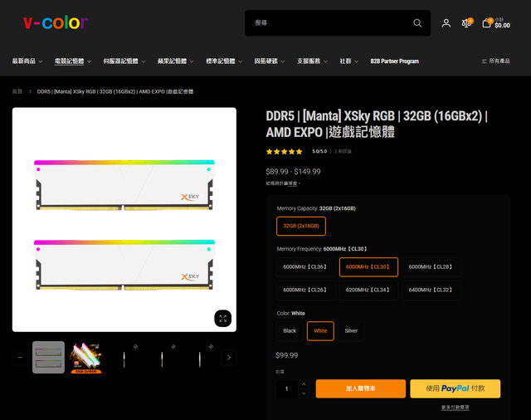Select 6200MHz CL34 frequency option
This screenshot has width=531, height=420.
tap(368, 290)
